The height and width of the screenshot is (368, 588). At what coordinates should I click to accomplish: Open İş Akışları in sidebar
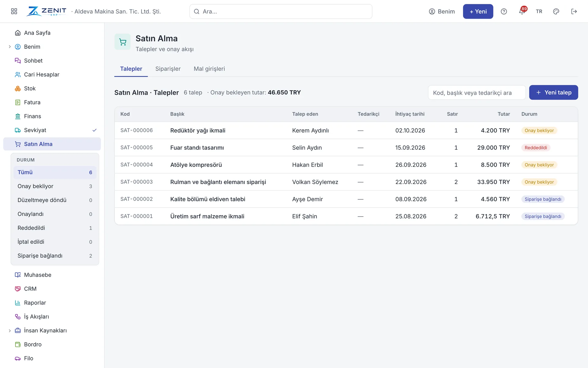click(52, 316)
